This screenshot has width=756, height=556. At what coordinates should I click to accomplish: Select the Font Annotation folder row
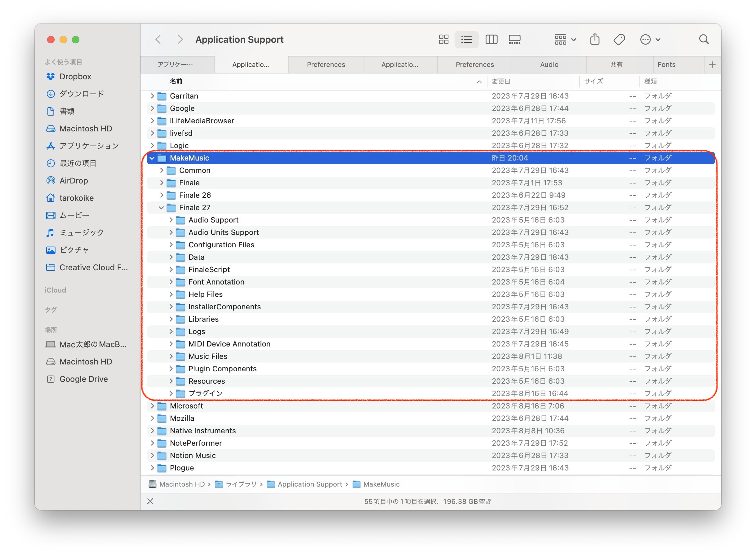(x=431, y=282)
